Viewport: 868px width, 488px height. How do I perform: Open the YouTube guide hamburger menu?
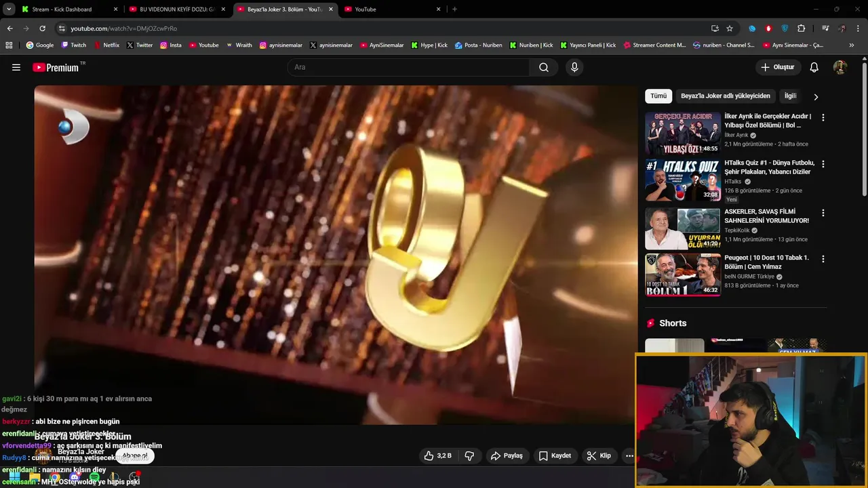(x=16, y=67)
